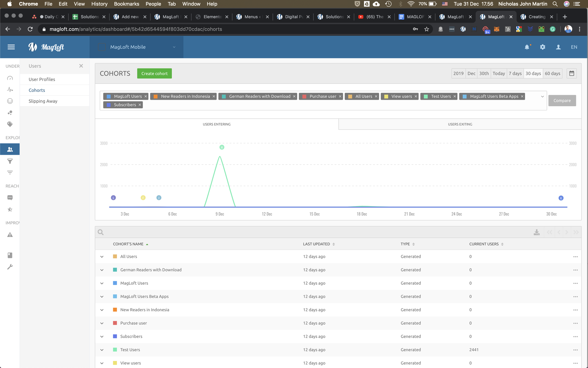
Task: Open the book sidebar icon
Action: (x=10, y=255)
